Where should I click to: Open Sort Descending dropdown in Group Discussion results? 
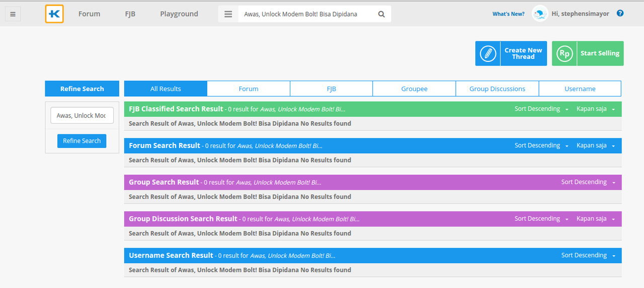541,219
